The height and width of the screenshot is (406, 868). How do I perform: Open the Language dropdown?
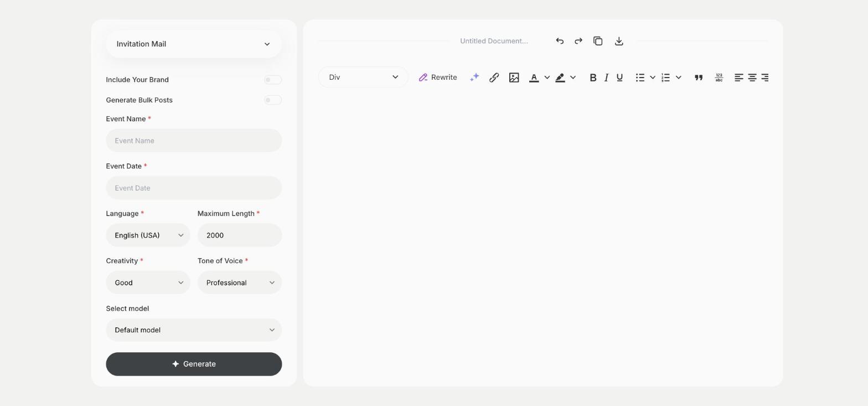click(x=148, y=235)
